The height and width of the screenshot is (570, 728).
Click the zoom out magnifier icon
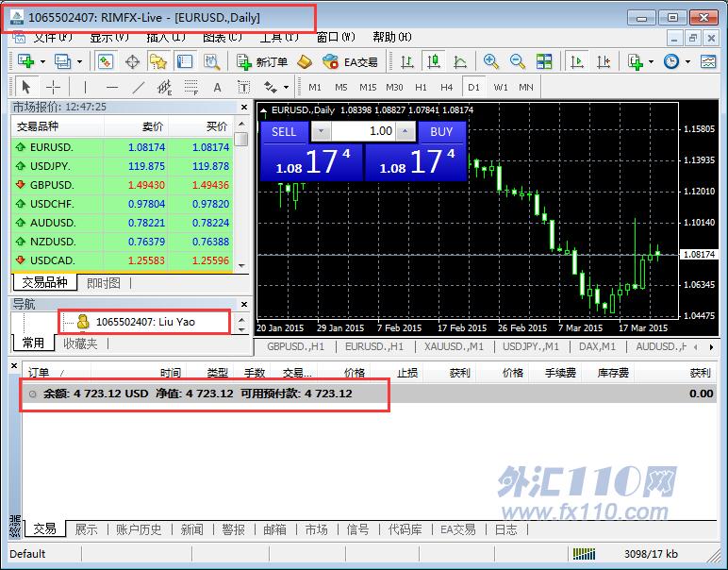click(517, 61)
